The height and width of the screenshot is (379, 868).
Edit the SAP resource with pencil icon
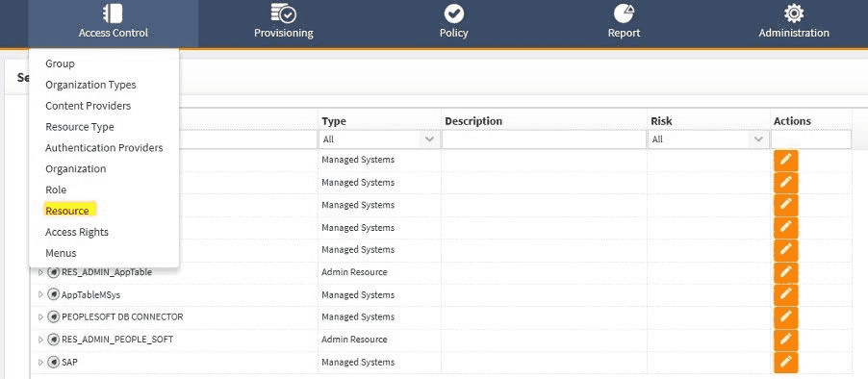click(x=785, y=362)
